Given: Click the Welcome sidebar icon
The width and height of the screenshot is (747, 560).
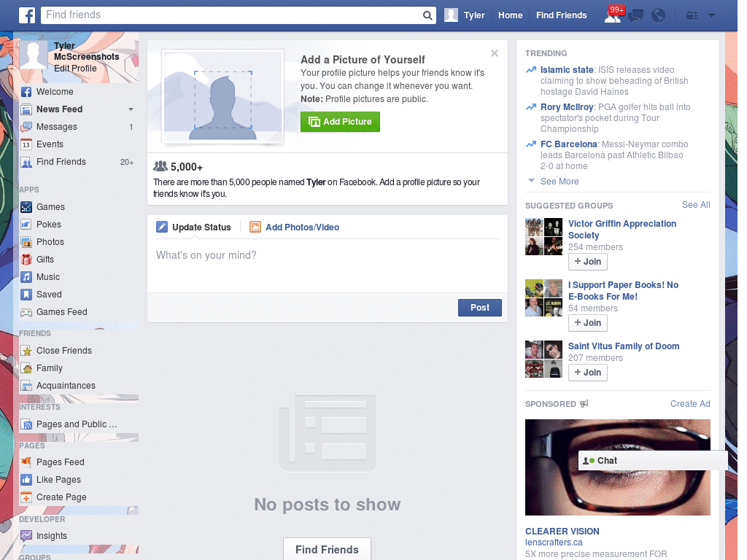Looking at the screenshot, I should [26, 92].
